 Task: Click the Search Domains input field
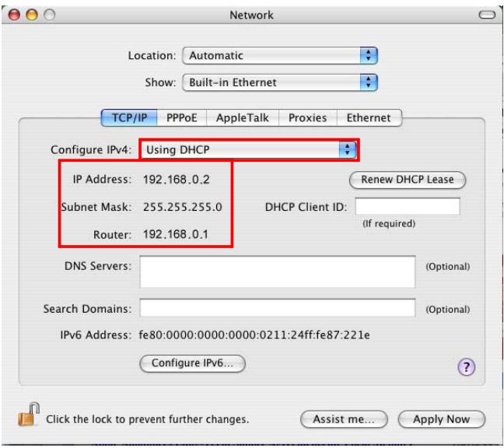click(x=278, y=308)
